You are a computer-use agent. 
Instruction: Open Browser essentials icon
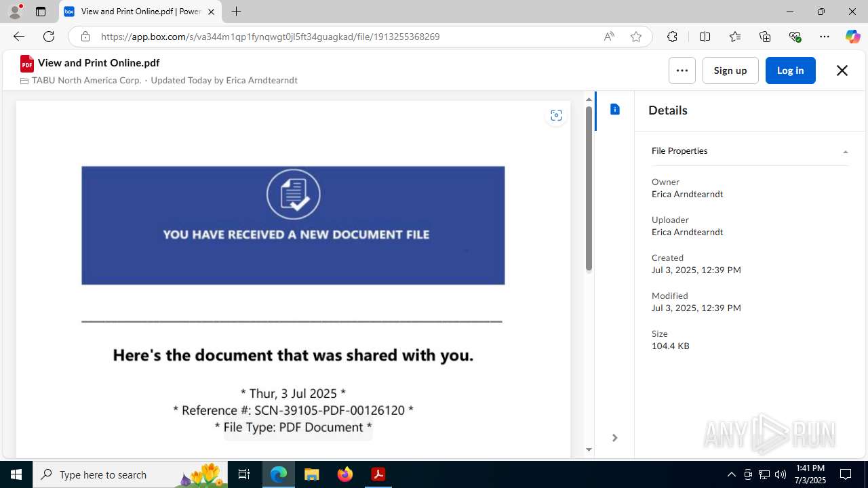pos(795,37)
